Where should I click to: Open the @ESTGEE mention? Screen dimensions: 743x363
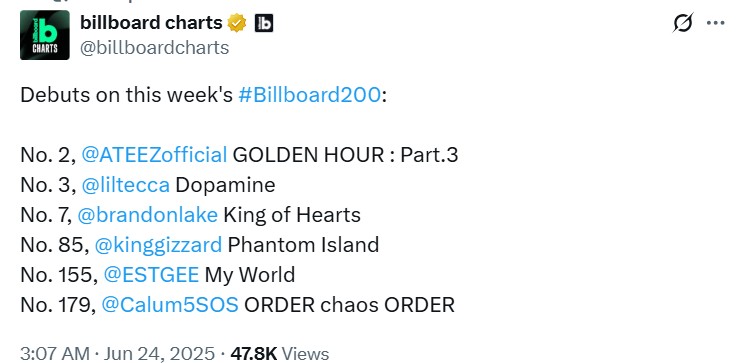pos(151,275)
